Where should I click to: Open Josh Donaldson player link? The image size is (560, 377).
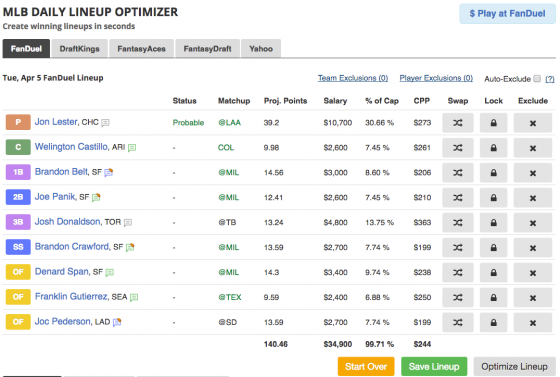pyautogui.click(x=68, y=222)
